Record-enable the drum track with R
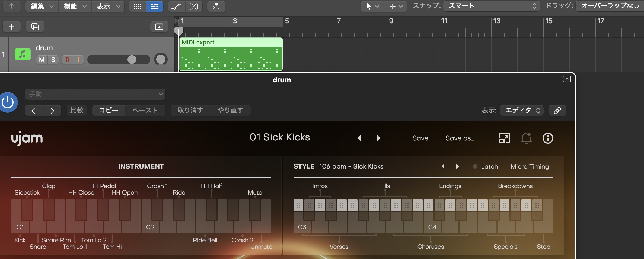Image resolution: width=644 pixels, height=259 pixels. pyautogui.click(x=67, y=60)
